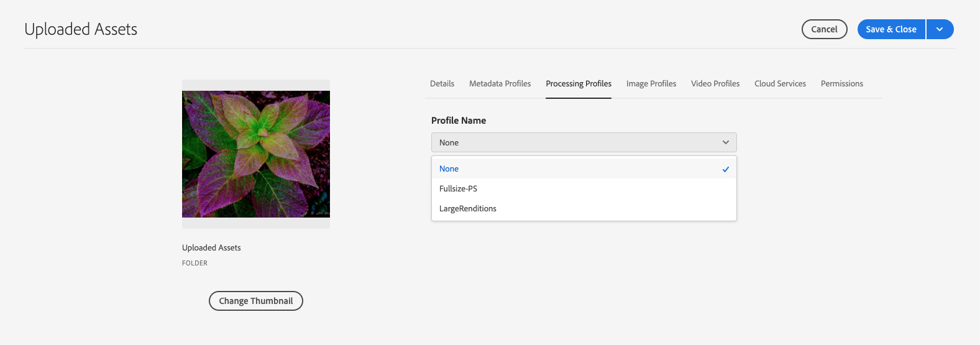The image size is (980, 345).
Task: Click the plant folder thumbnail image
Action: (255, 154)
